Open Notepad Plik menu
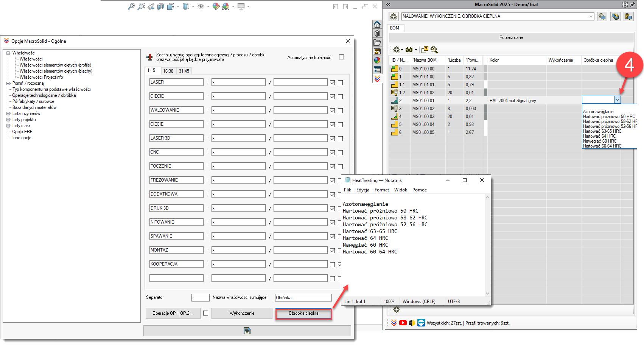 pyautogui.click(x=348, y=190)
